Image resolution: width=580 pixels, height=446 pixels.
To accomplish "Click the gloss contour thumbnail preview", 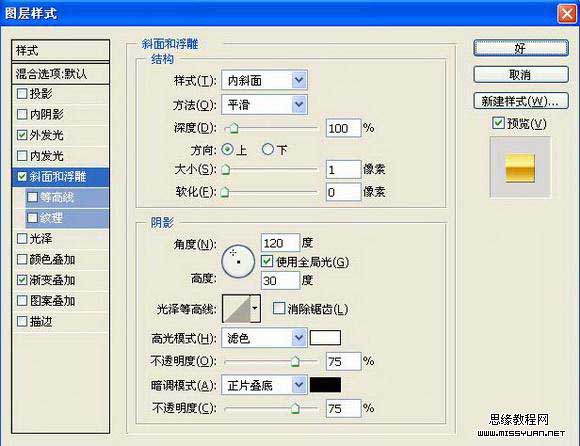I will coord(236,308).
